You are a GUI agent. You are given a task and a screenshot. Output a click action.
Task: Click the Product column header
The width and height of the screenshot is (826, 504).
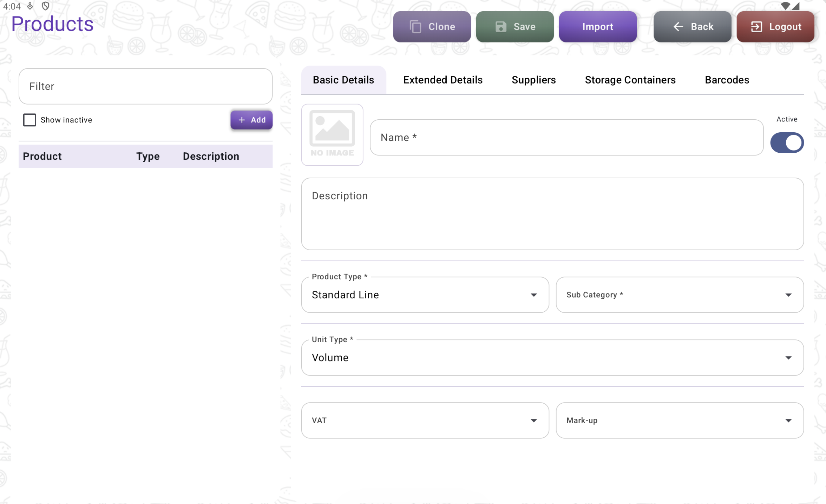click(42, 156)
